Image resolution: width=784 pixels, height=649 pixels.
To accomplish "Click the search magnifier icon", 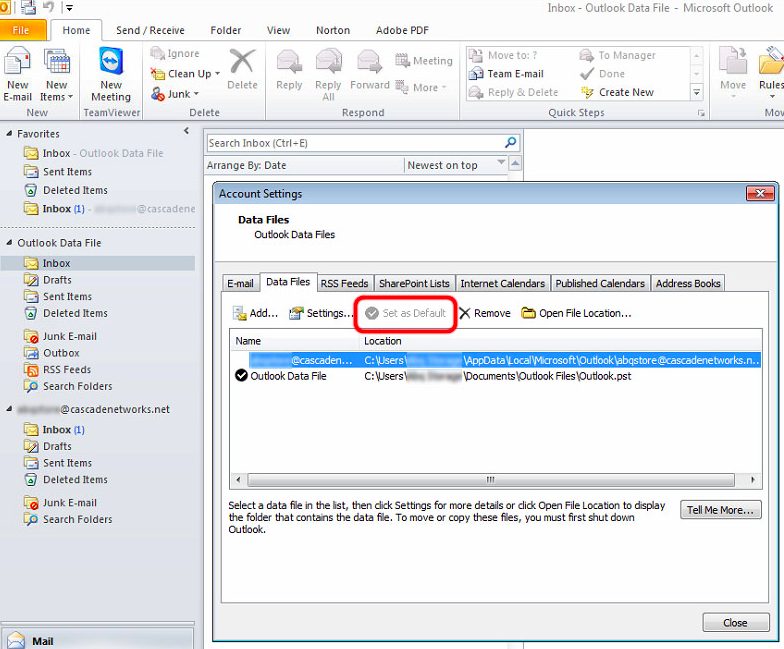I will [510, 142].
